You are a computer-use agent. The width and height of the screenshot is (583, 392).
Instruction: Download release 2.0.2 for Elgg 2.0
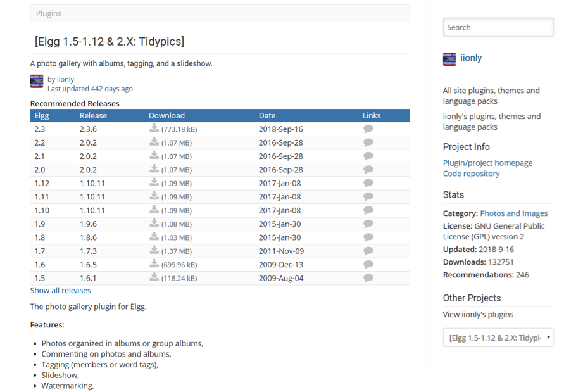[x=154, y=169]
